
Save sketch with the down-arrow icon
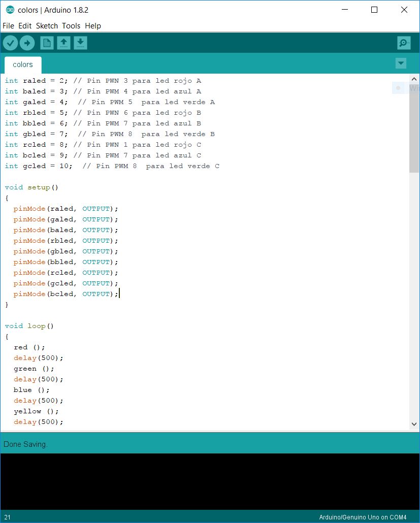point(80,43)
